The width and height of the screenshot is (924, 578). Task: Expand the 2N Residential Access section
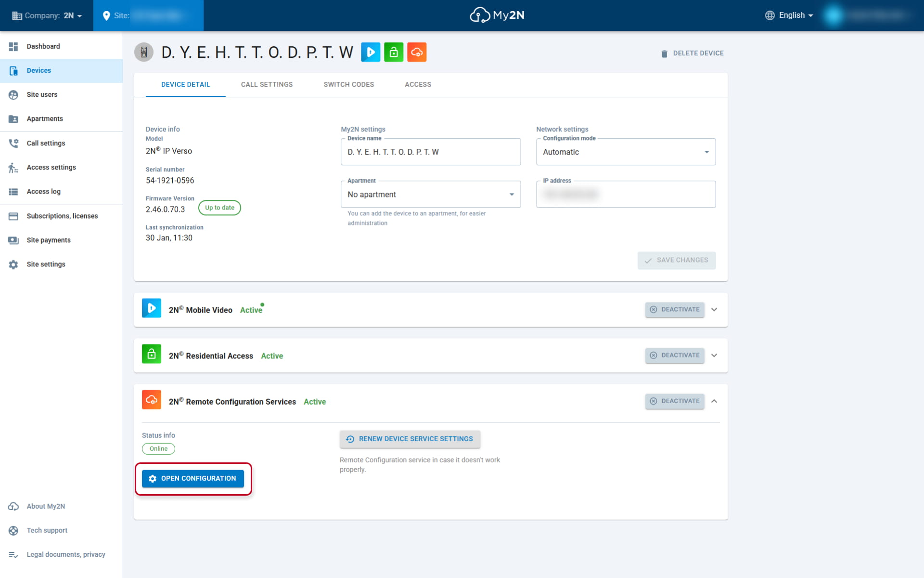pyautogui.click(x=714, y=355)
